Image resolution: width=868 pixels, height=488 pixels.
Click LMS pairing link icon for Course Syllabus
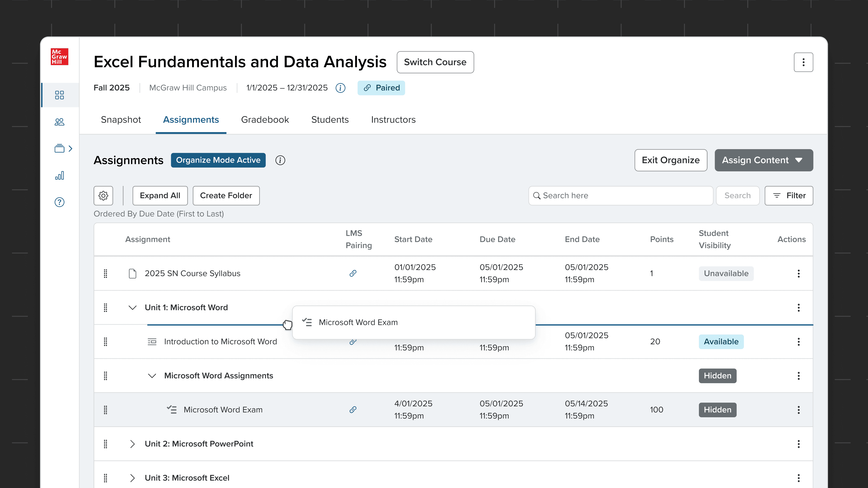[353, 273]
